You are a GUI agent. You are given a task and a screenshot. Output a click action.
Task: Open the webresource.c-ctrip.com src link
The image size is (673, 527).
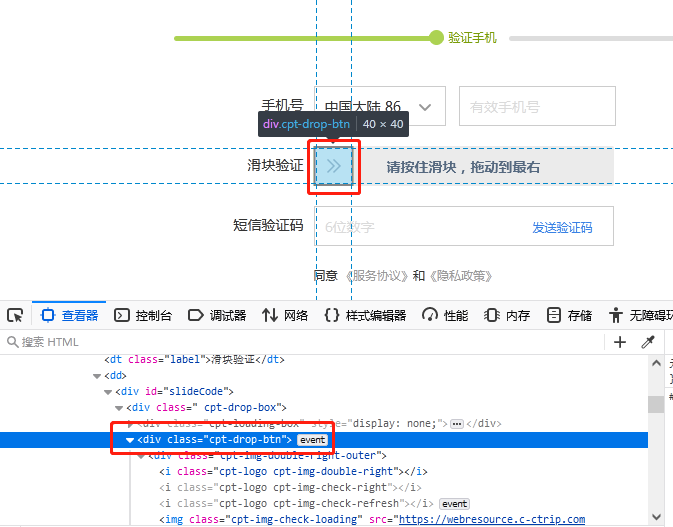[492, 519]
